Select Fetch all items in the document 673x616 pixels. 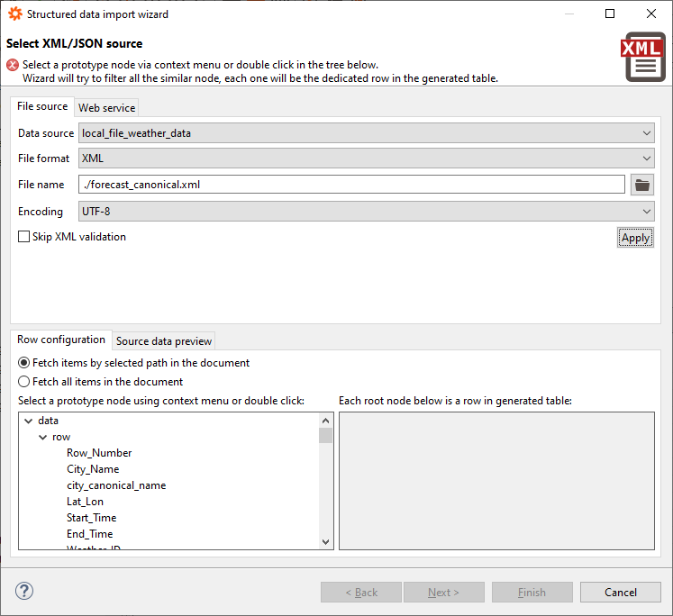pyautogui.click(x=24, y=382)
